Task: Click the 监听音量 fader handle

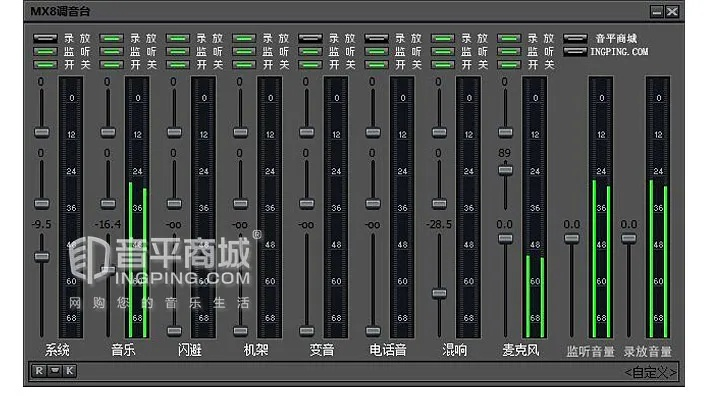Action: 571,238
